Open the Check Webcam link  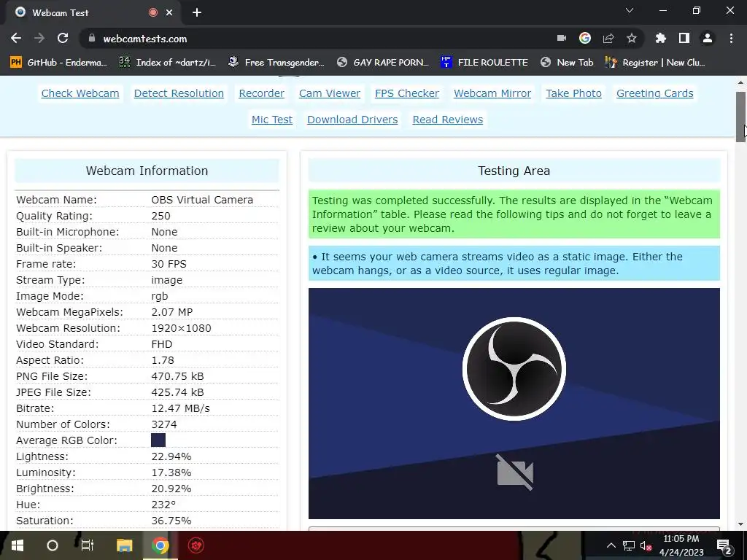point(80,93)
